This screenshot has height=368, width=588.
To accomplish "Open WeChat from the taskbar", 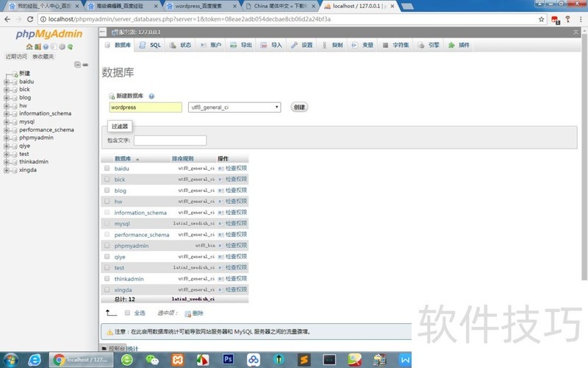I will 152,360.
